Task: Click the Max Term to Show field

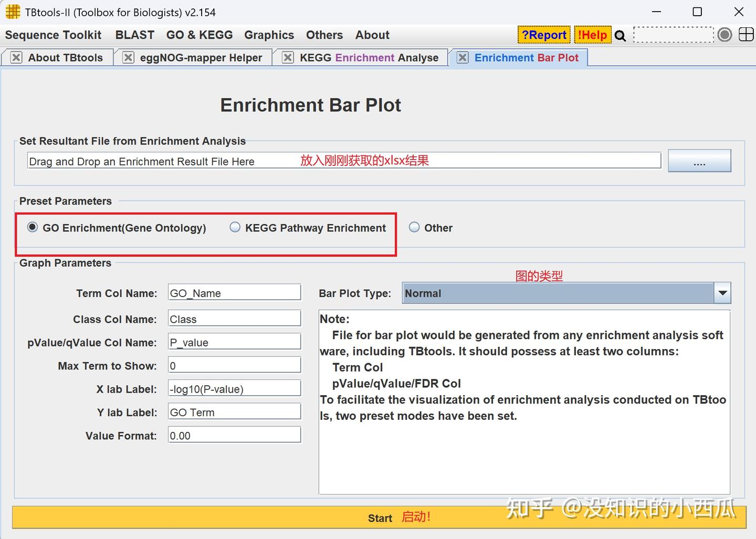Action: point(235,365)
